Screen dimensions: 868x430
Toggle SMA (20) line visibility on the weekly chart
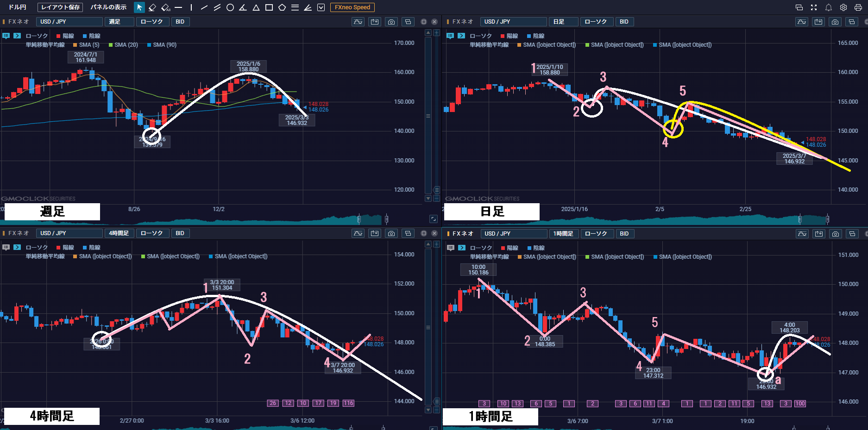pos(123,45)
